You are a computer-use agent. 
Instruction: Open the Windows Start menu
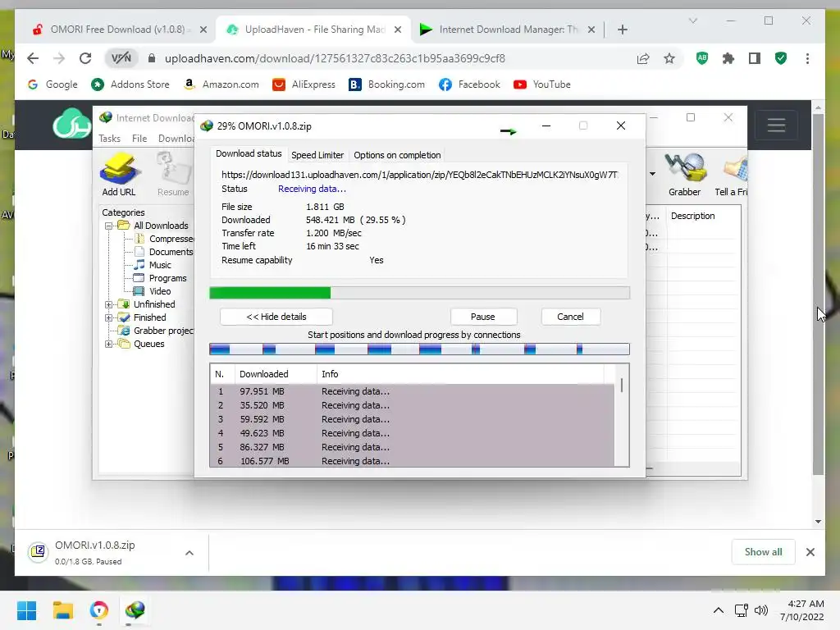[x=27, y=610]
